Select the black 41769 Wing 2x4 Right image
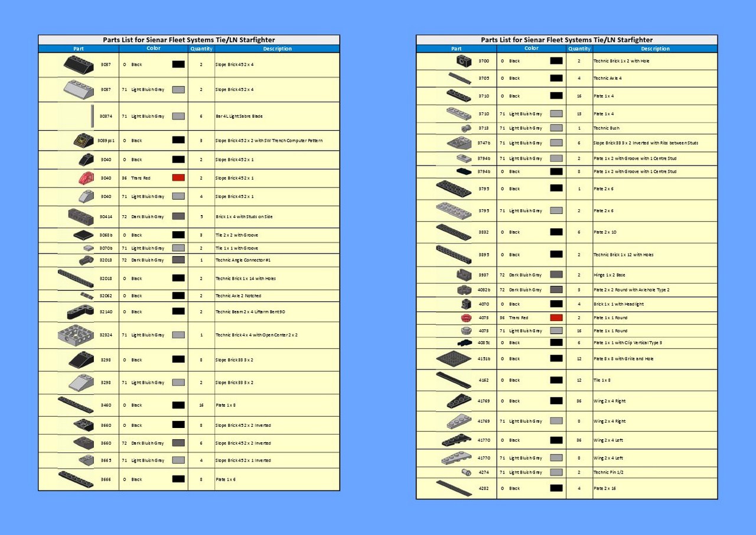756x535 pixels. 459,401
